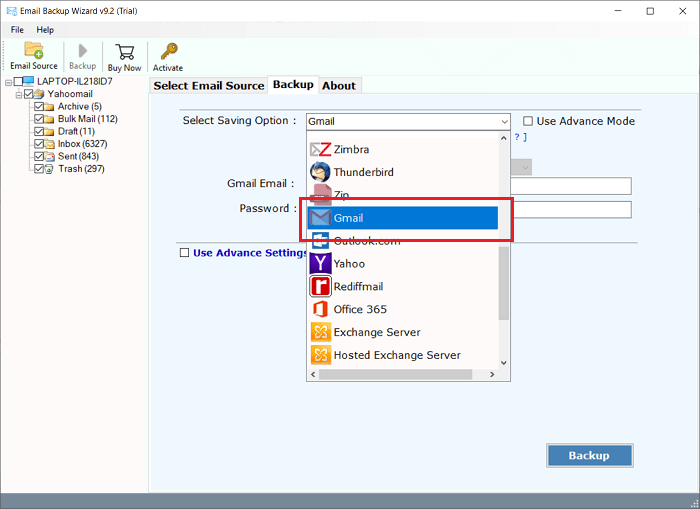Uncheck the Bulk Mail (112) checkbox
The image size is (700, 509).
point(39,119)
